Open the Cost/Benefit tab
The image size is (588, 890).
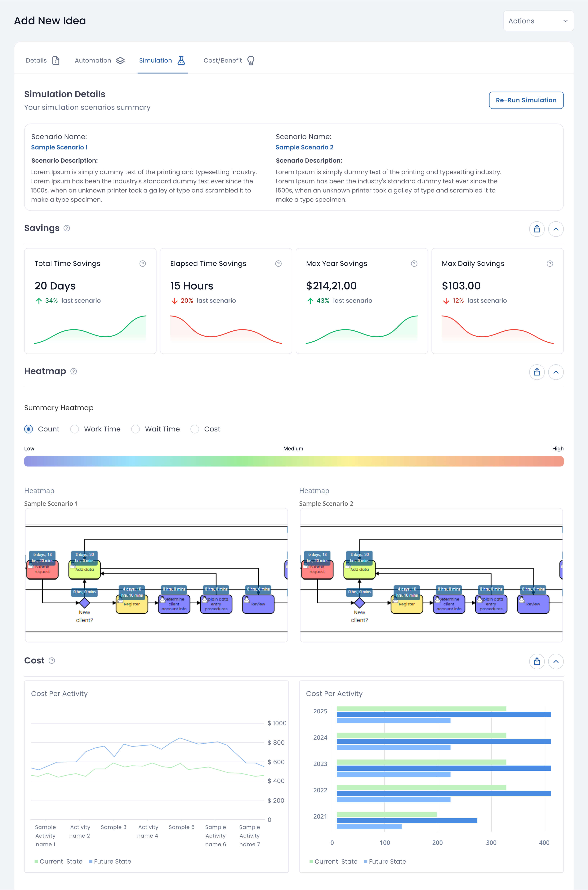pos(229,60)
